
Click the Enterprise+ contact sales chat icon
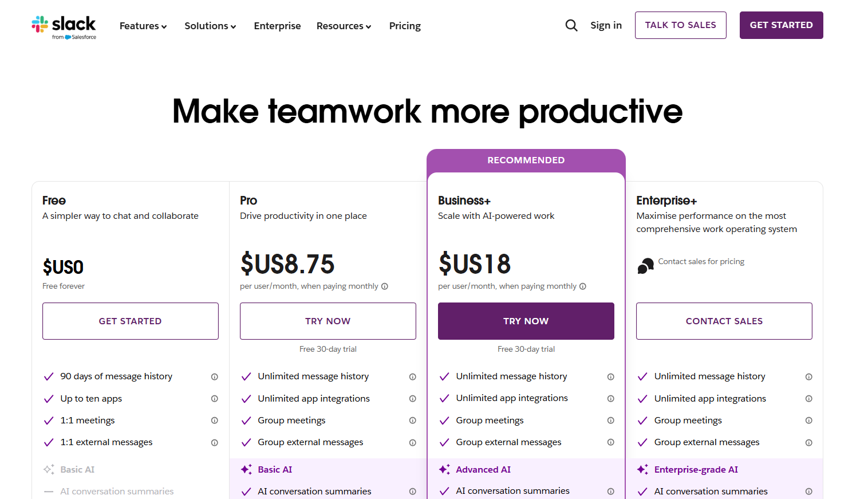pos(646,266)
